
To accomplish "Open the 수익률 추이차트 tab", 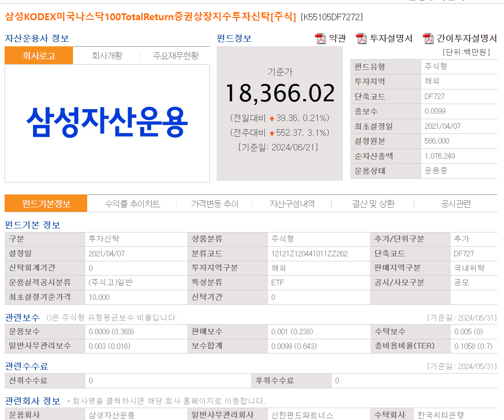I will [133, 204].
